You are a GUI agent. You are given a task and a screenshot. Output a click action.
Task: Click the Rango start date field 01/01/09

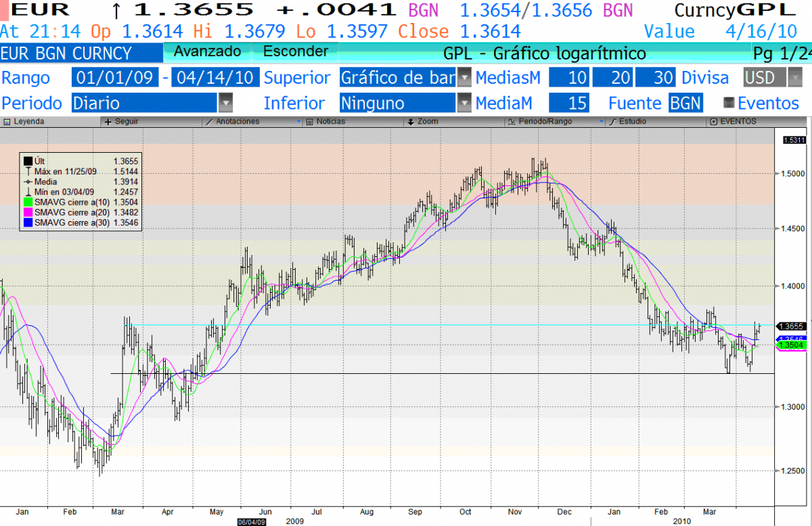tap(115, 77)
